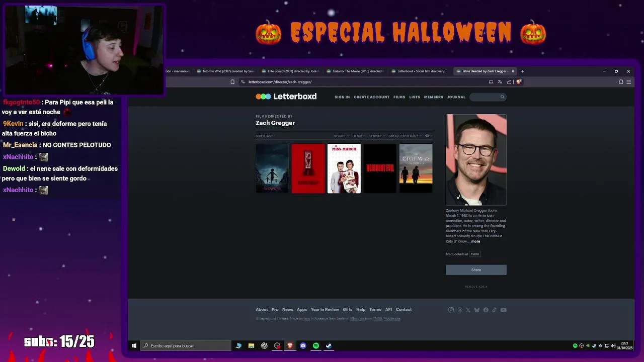Open the Barbarian film poster

click(x=308, y=168)
